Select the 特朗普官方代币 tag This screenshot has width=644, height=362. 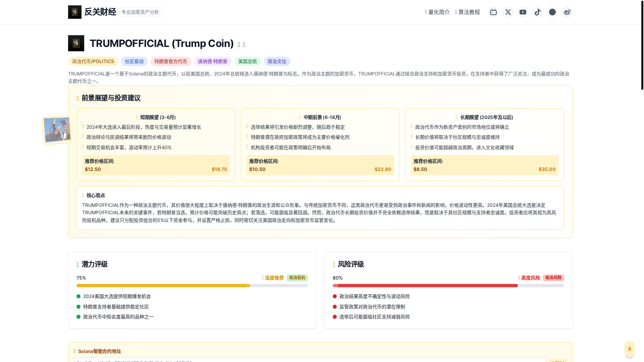171,61
